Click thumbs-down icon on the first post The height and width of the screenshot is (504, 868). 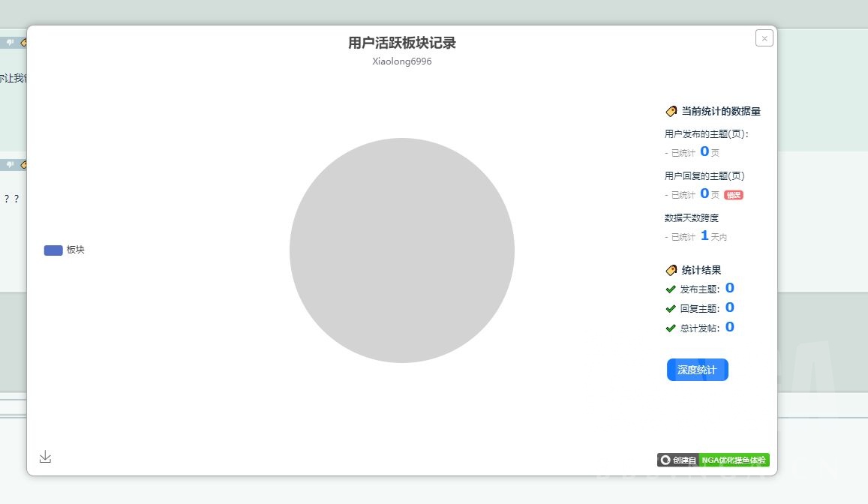click(x=11, y=43)
